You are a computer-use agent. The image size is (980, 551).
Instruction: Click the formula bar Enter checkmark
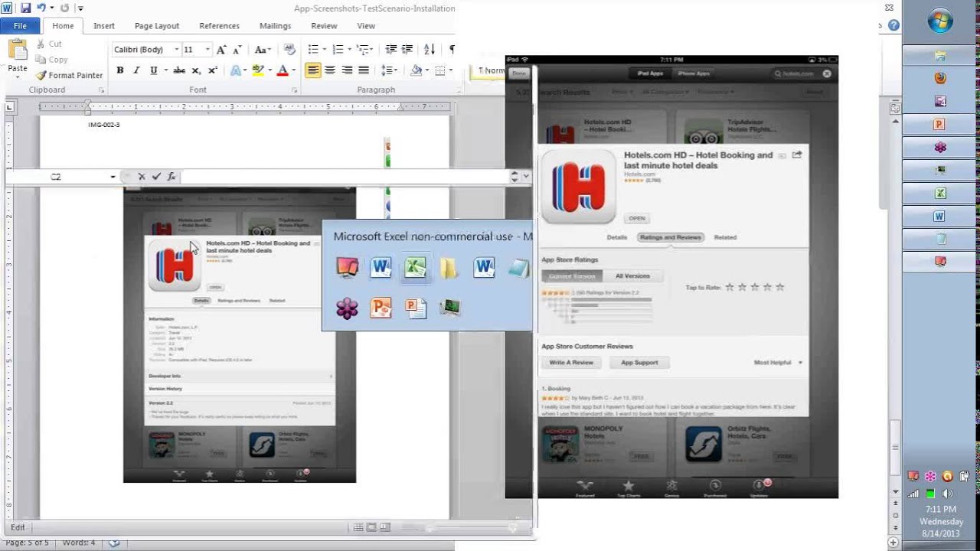(x=156, y=177)
